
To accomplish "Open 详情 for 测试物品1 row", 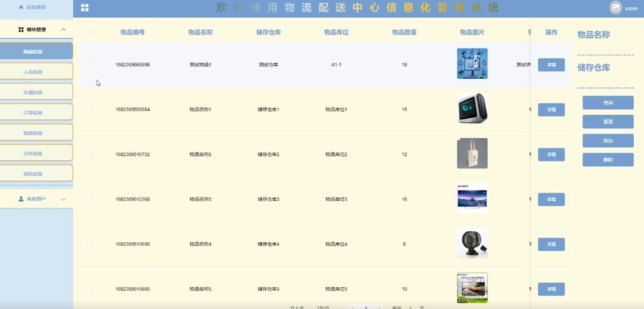I will click(x=551, y=65).
